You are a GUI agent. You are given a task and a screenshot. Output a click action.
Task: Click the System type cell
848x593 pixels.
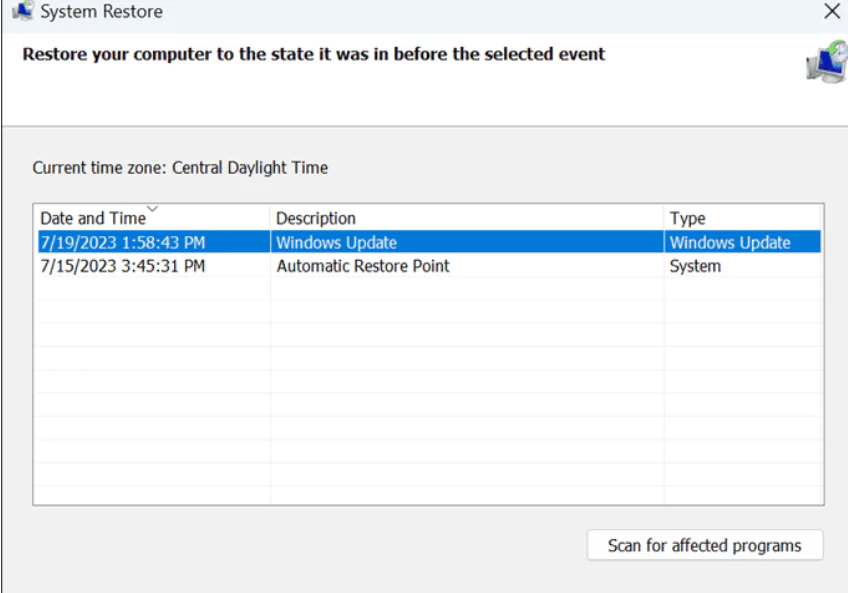[x=694, y=266]
